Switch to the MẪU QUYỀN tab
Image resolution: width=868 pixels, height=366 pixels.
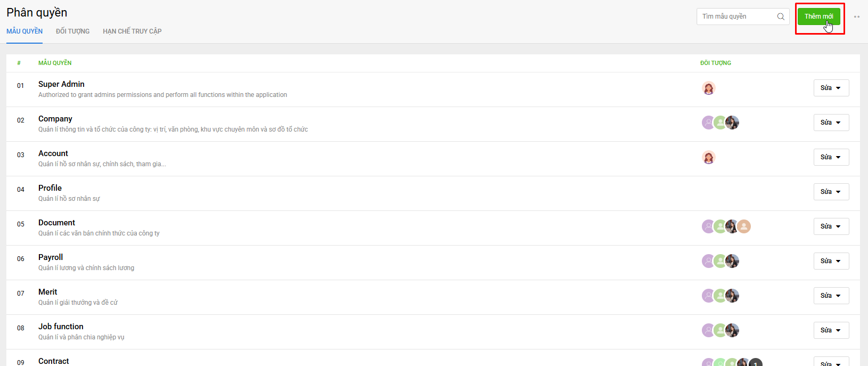click(24, 31)
